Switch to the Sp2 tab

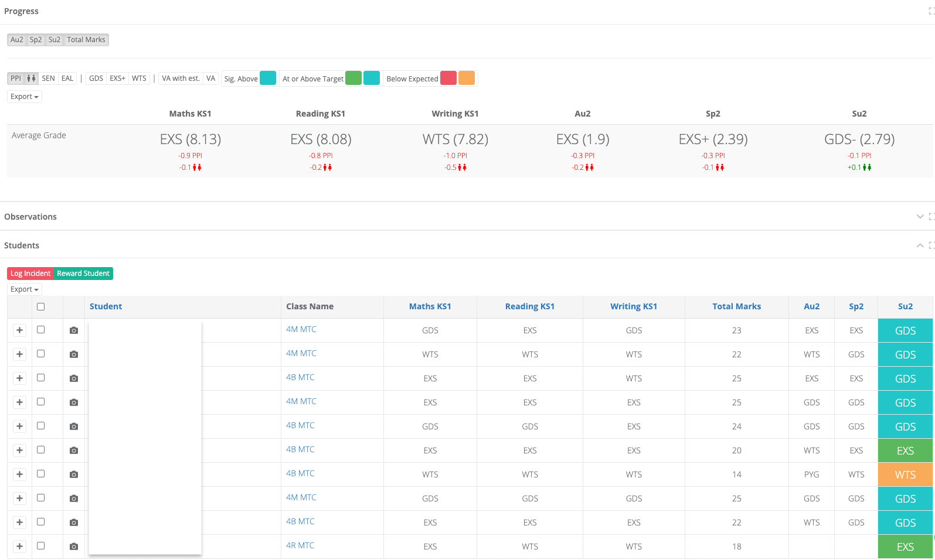36,40
